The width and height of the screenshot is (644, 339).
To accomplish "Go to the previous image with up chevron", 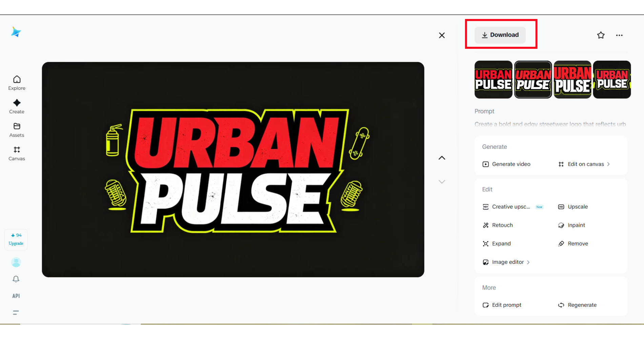I will pos(442,158).
